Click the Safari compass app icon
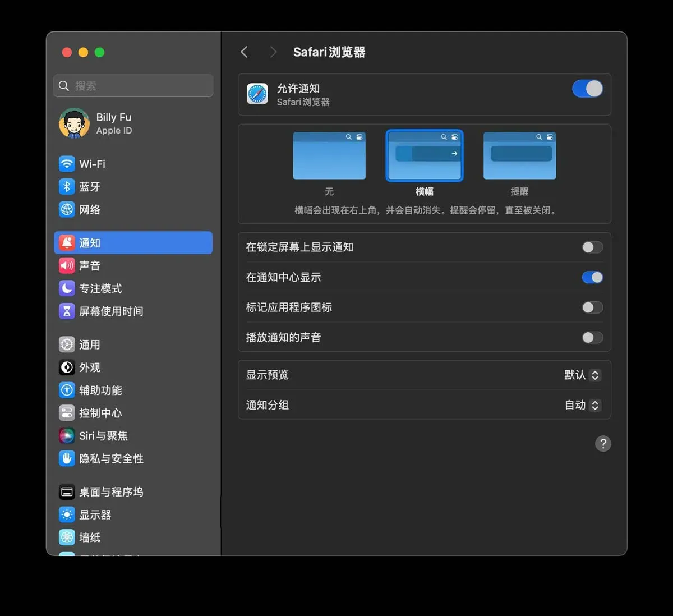Image resolution: width=673 pixels, height=616 pixels. 257,94
